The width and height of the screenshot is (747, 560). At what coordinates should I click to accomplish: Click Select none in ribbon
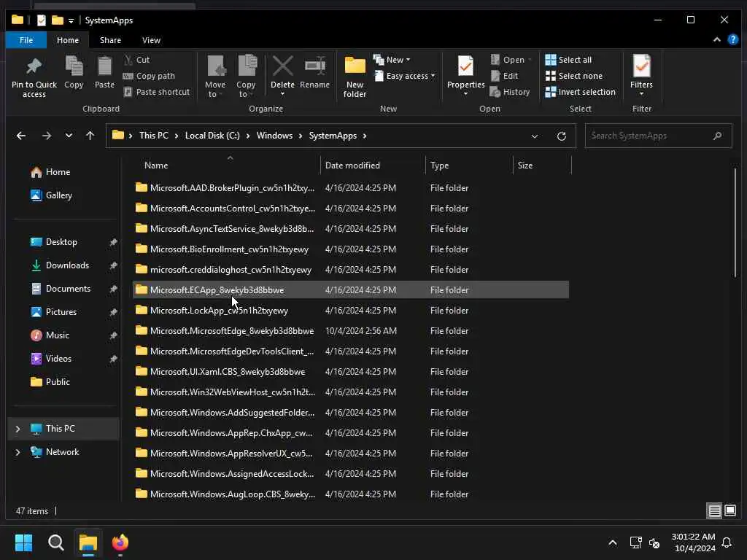click(x=573, y=76)
